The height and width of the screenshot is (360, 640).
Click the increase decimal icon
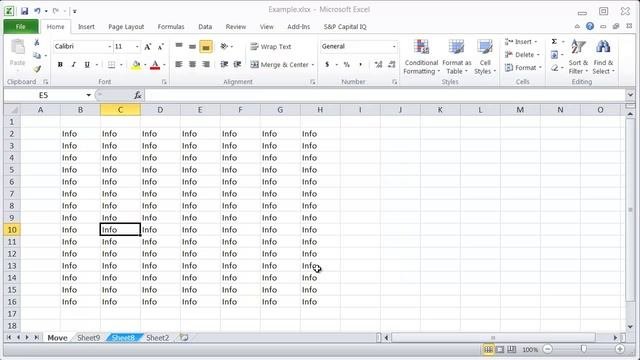[x=378, y=64]
